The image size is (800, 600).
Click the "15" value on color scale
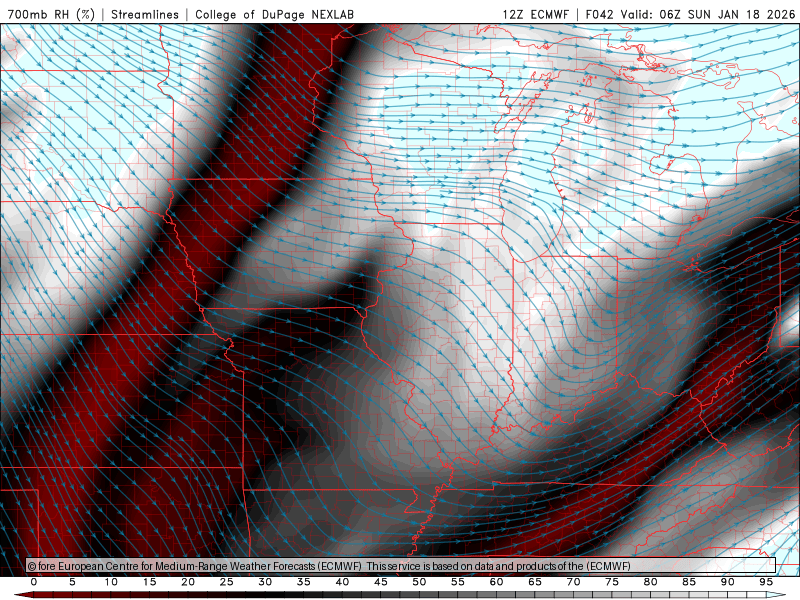149,582
